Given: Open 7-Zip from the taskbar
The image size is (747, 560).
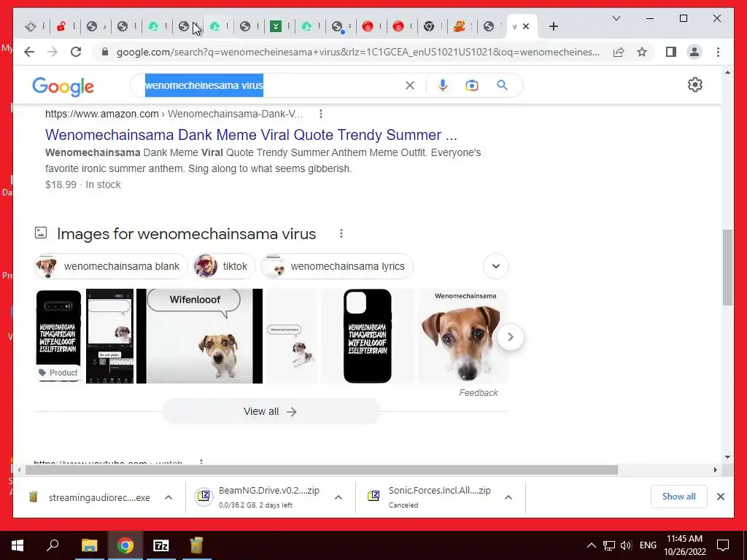Looking at the screenshot, I should coord(161,545).
